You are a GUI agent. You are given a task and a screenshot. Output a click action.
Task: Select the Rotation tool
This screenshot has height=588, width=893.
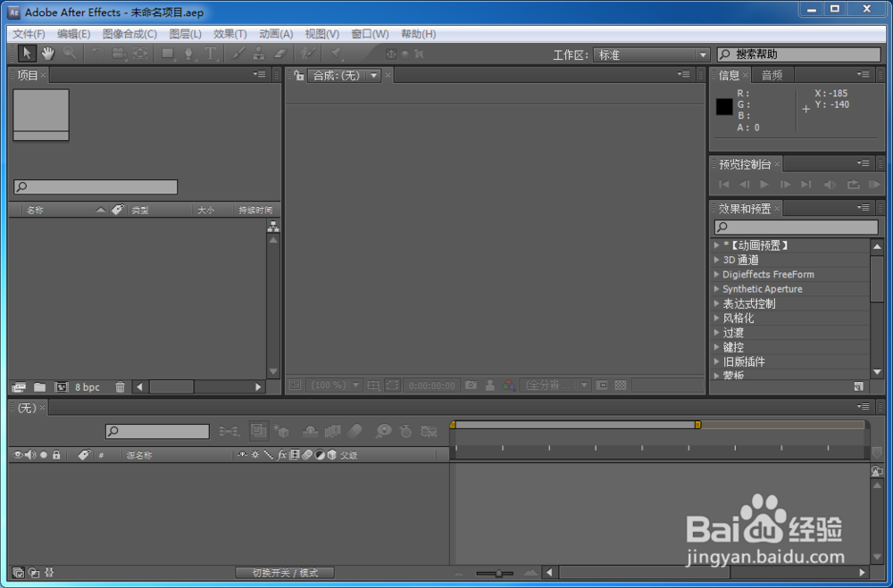coord(97,54)
